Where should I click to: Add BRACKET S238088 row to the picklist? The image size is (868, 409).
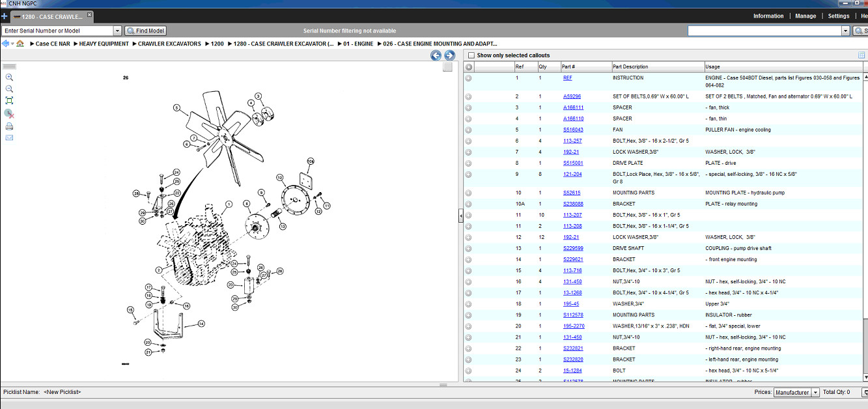click(x=468, y=204)
